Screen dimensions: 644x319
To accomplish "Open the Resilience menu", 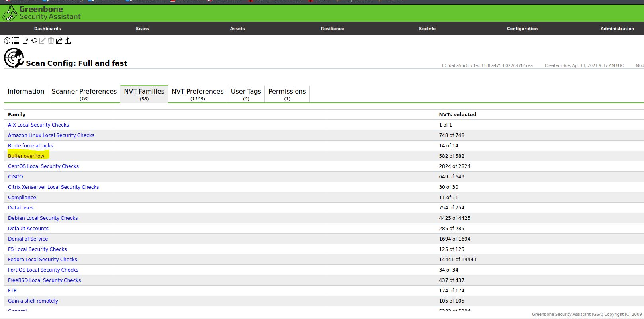I will 332,29.
